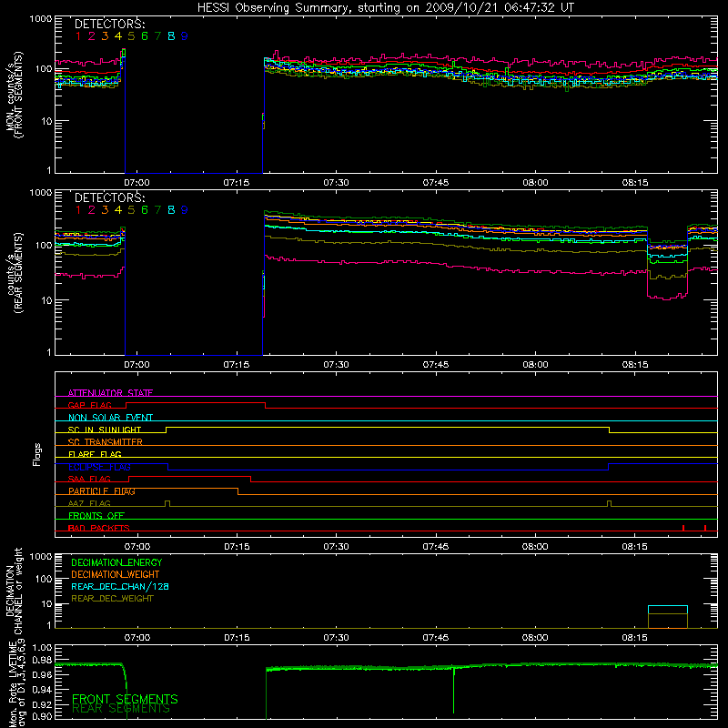Click the NON_SOLAR_EVENT flag label
Screen dimensions: 728x728
tap(110, 418)
